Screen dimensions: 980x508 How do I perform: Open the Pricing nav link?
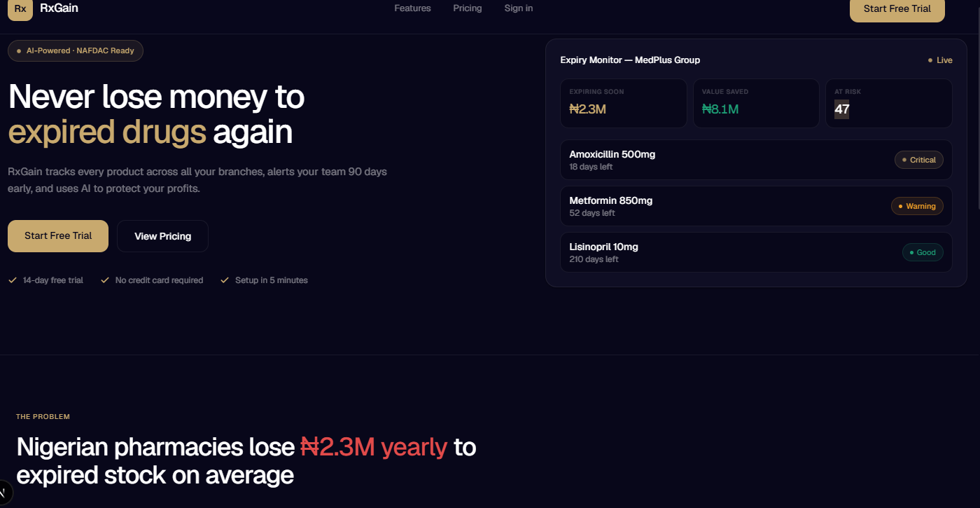click(x=468, y=8)
